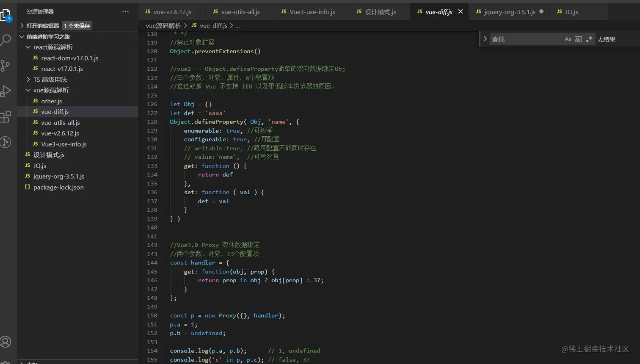Click the 'configurable: true' property on line 130
The height and width of the screenshot is (364, 640).
(215, 139)
